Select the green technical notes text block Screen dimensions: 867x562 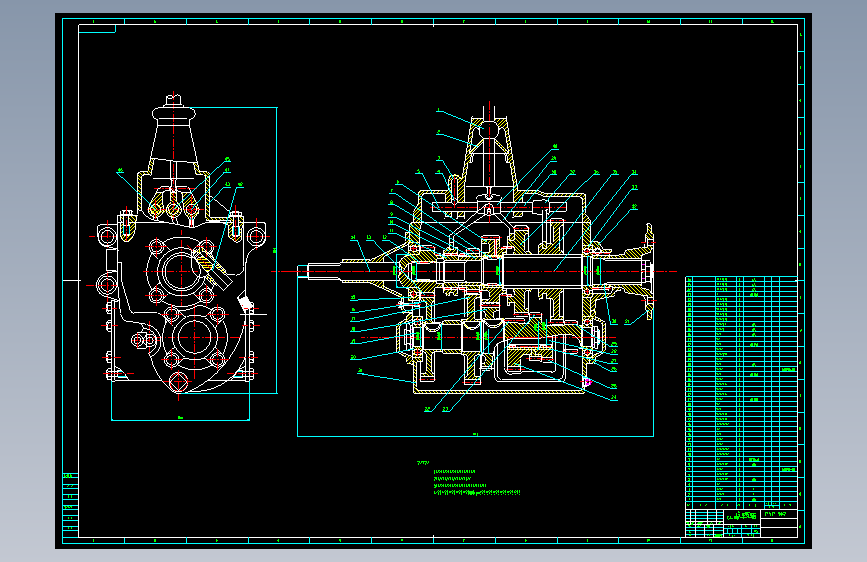[x=468, y=479]
